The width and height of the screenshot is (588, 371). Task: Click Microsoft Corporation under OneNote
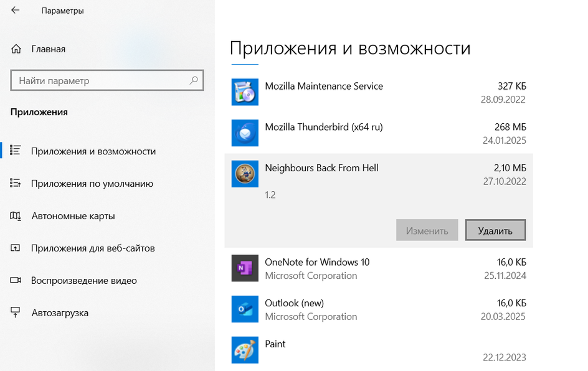click(311, 275)
